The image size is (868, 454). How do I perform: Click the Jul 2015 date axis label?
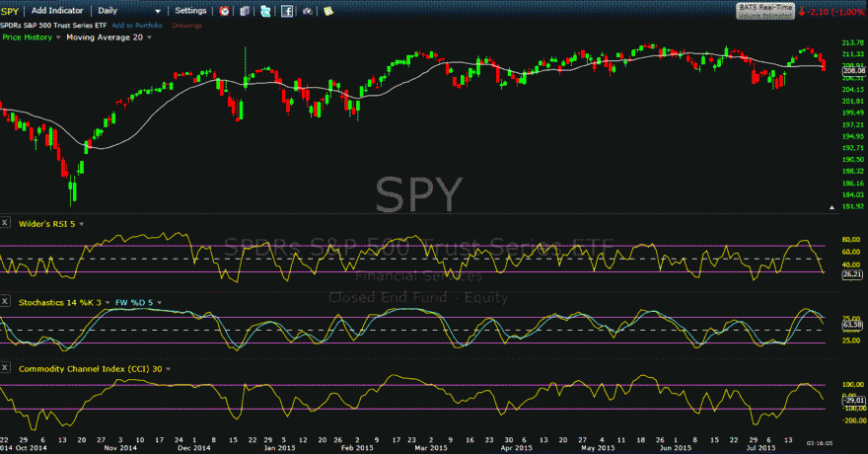coord(760,448)
